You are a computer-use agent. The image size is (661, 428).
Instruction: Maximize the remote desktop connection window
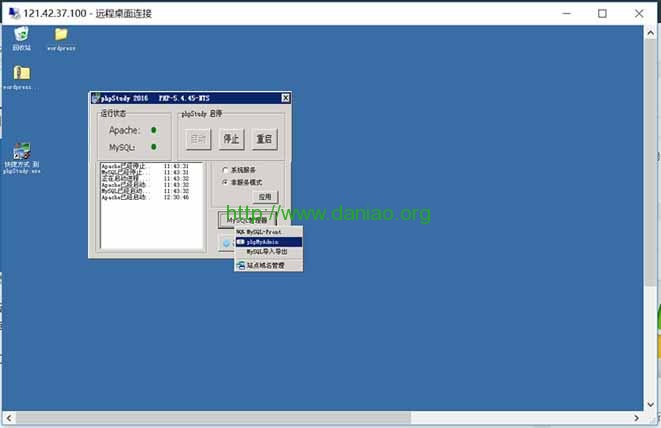[x=602, y=13]
